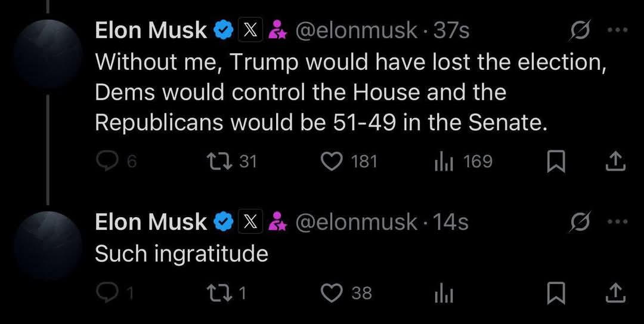
Task: Like the tweet with 181 likes
Action: (x=332, y=161)
